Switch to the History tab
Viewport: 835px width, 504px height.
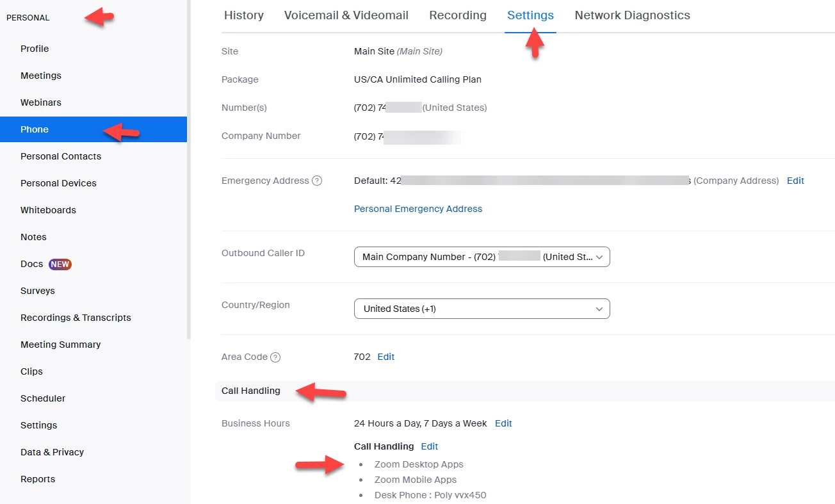coord(244,15)
